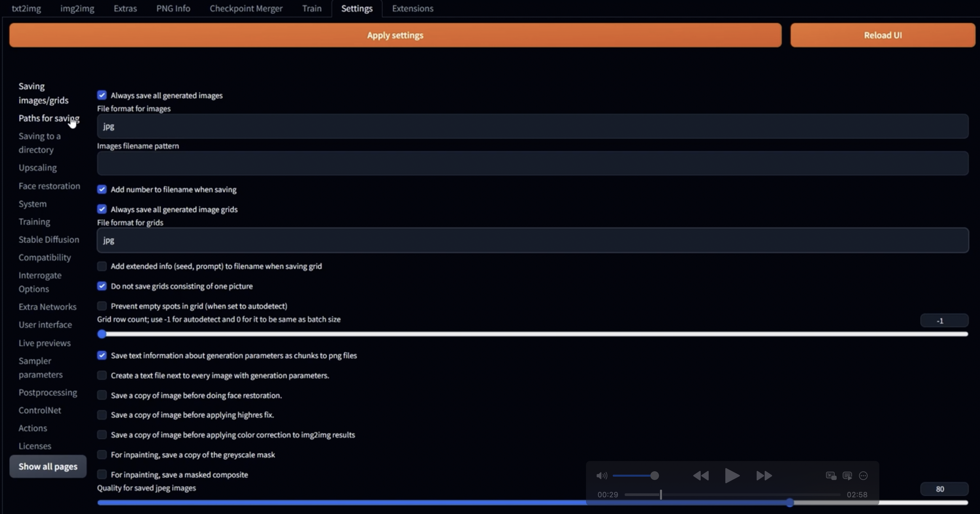Click the Grid row count slider handle
Viewport: 980px width, 514px height.
point(102,334)
